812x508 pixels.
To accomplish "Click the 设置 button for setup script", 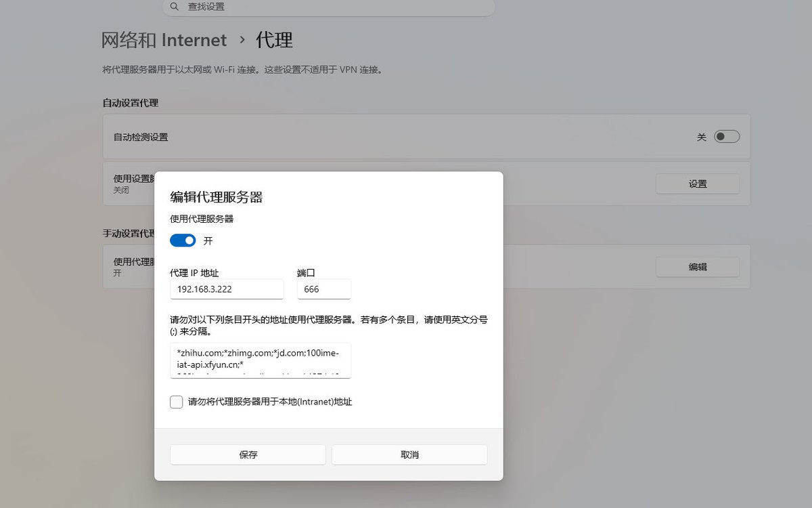I will [698, 184].
